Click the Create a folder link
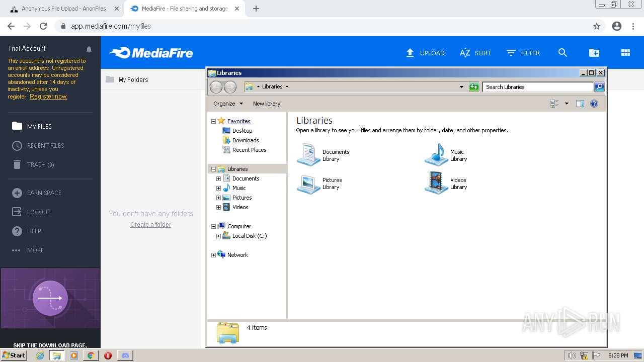Image resolution: width=644 pixels, height=362 pixels. pos(150,225)
